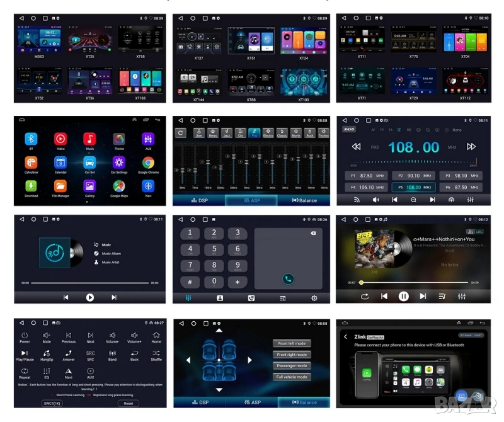Image resolution: width=504 pixels, height=422 pixels.
Task: Open the File Manager app
Action: click(60, 186)
